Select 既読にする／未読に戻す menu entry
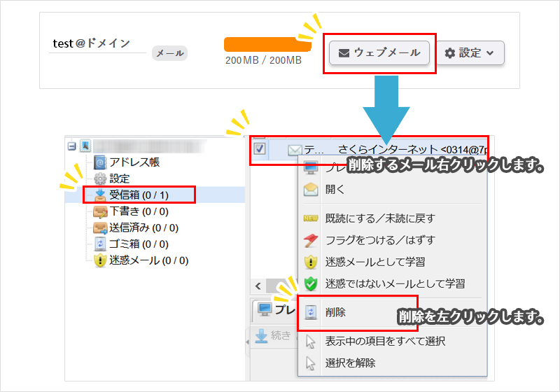Image resolution: width=560 pixels, height=392 pixels. point(379,218)
